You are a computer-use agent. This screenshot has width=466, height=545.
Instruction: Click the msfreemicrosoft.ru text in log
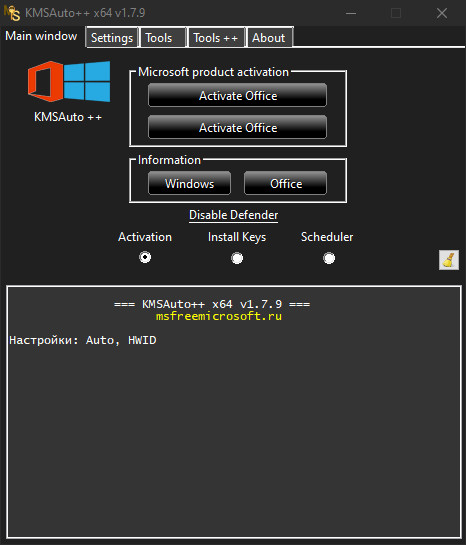click(219, 316)
